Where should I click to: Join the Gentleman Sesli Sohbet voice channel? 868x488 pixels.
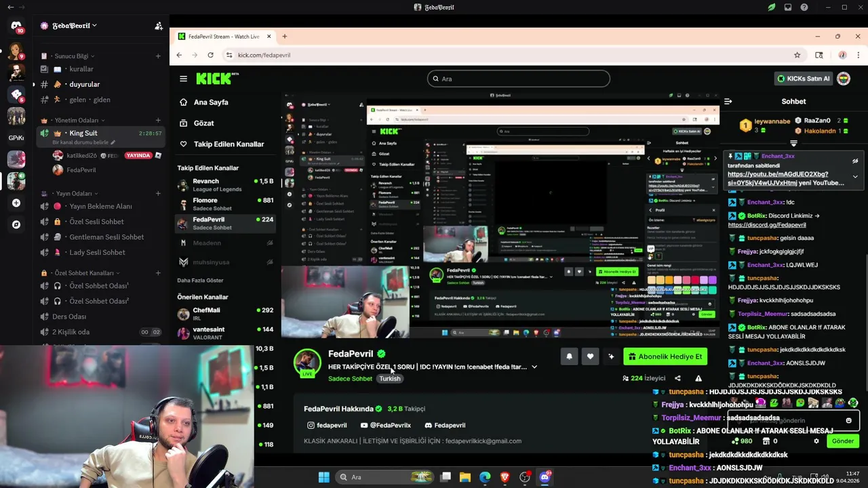[x=100, y=237]
